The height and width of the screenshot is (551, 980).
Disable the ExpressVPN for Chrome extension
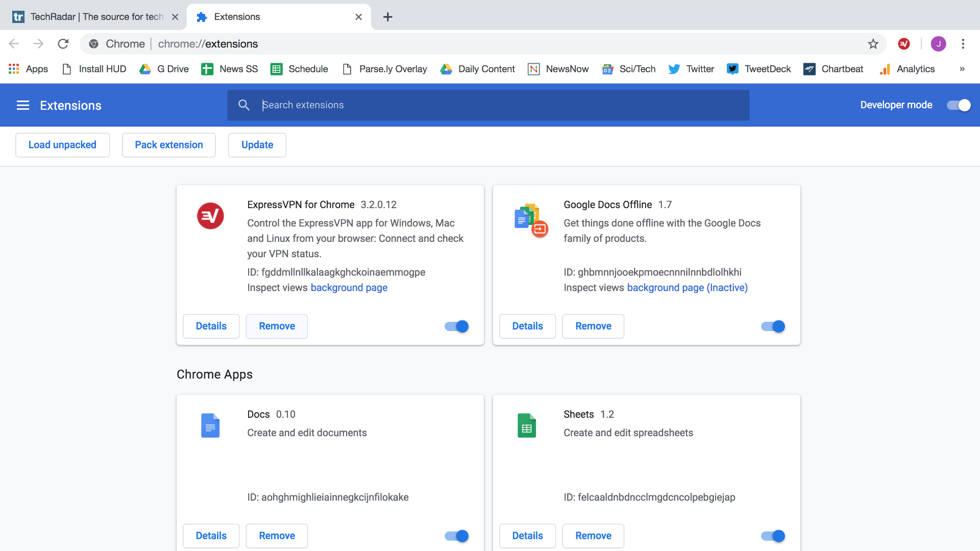point(457,327)
